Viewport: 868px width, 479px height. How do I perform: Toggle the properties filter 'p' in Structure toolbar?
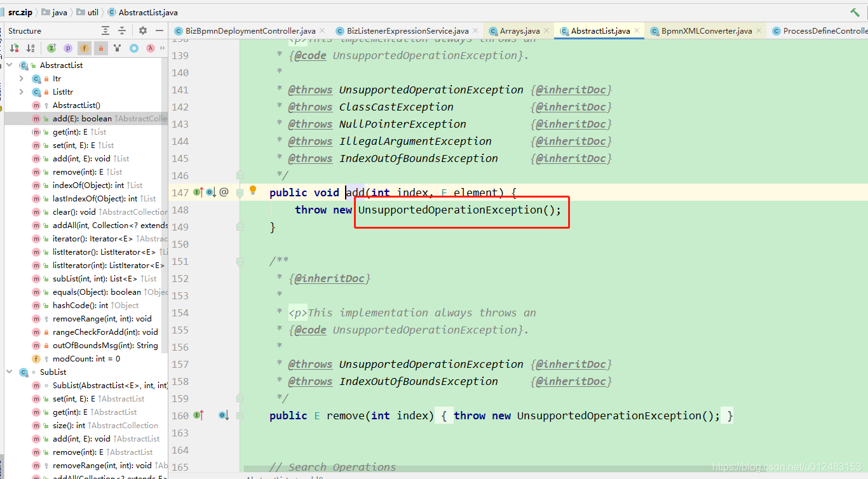(x=69, y=48)
